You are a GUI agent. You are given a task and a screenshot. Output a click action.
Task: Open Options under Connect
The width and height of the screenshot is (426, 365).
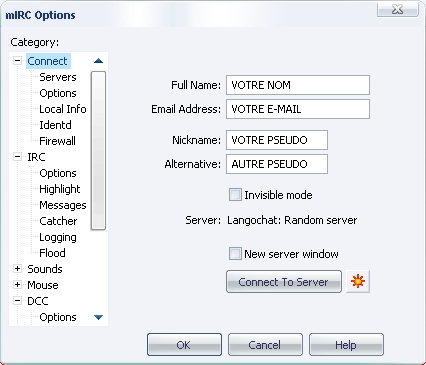point(58,93)
